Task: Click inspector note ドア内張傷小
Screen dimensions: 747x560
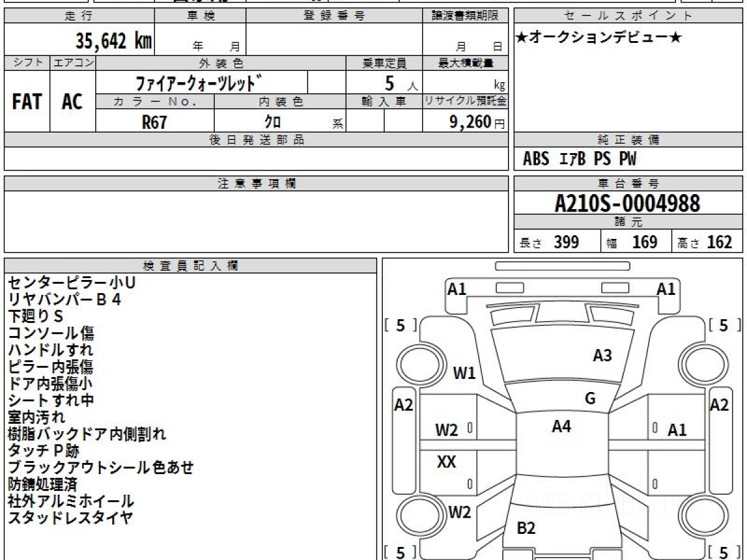Action: coord(50,384)
